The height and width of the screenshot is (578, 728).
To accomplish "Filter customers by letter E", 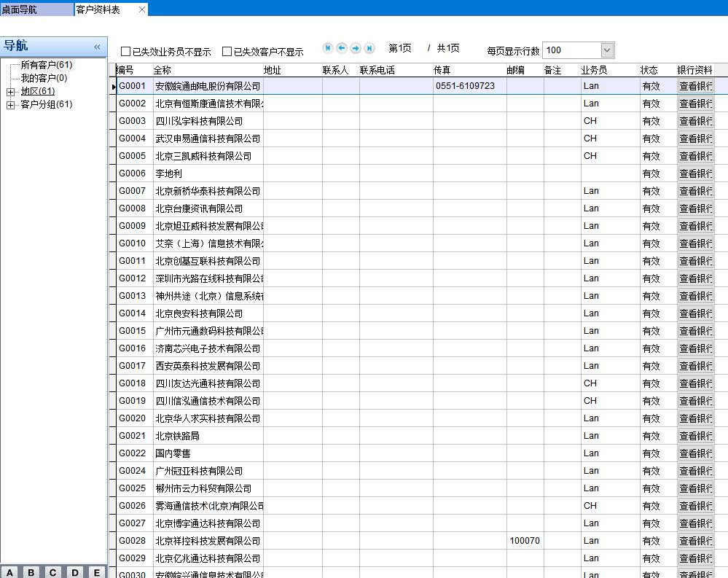I will pyautogui.click(x=96, y=572).
